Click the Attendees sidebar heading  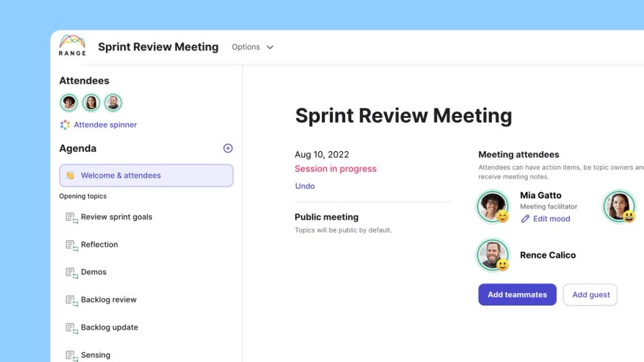pos(84,81)
